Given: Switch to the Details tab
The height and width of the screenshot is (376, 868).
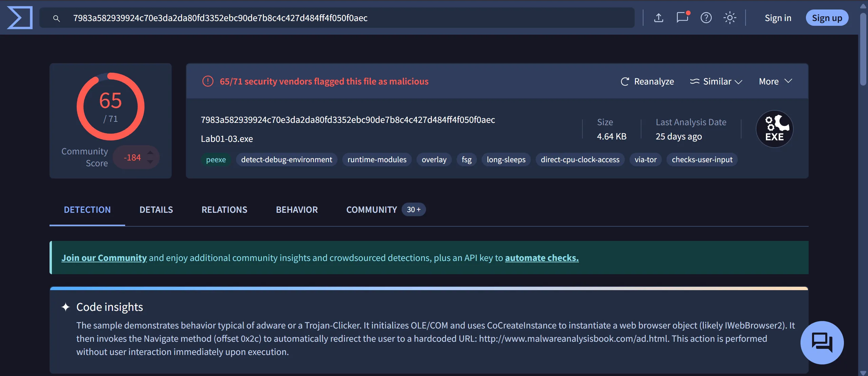Looking at the screenshot, I should point(156,210).
